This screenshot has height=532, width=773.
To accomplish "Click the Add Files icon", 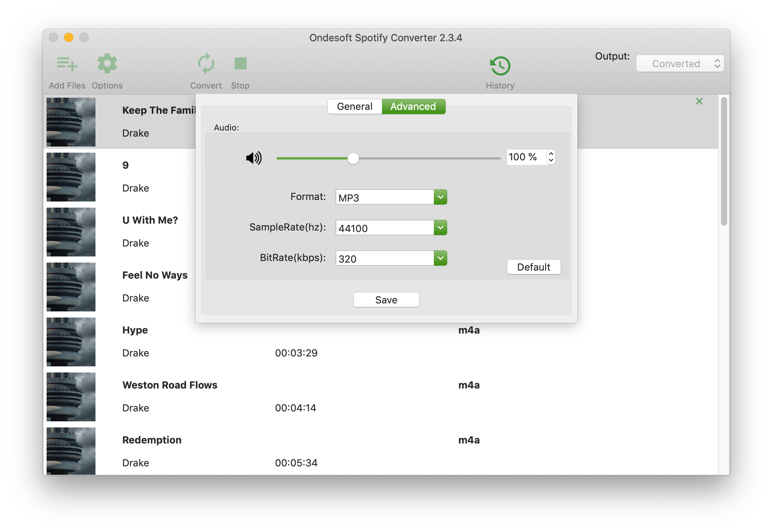I will tap(66, 64).
